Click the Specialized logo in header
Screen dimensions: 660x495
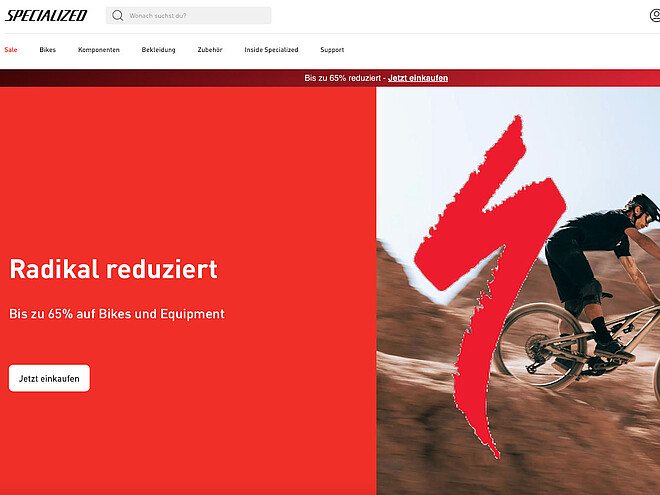point(45,16)
